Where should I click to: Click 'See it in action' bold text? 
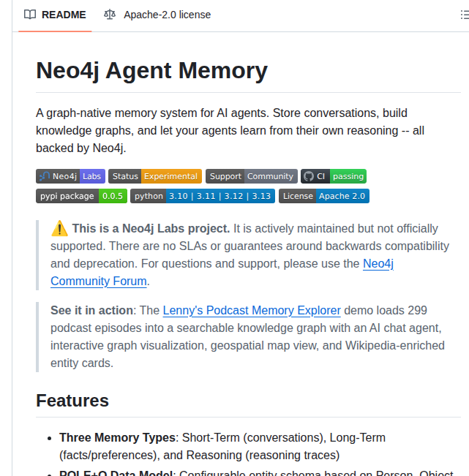91,310
